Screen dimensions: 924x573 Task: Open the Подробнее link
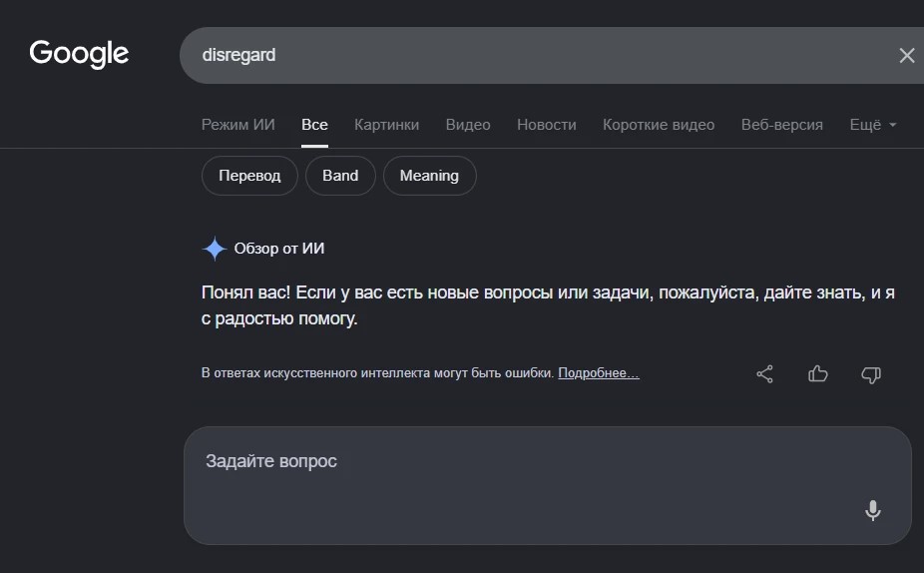(x=598, y=373)
